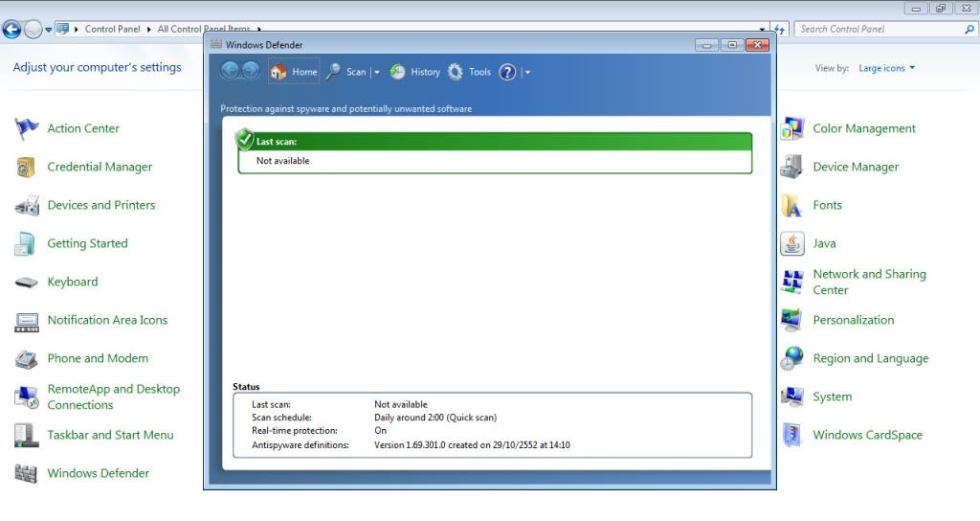Open Notification Area Icons icon
This screenshot has width=980, height=521.
click(26, 322)
